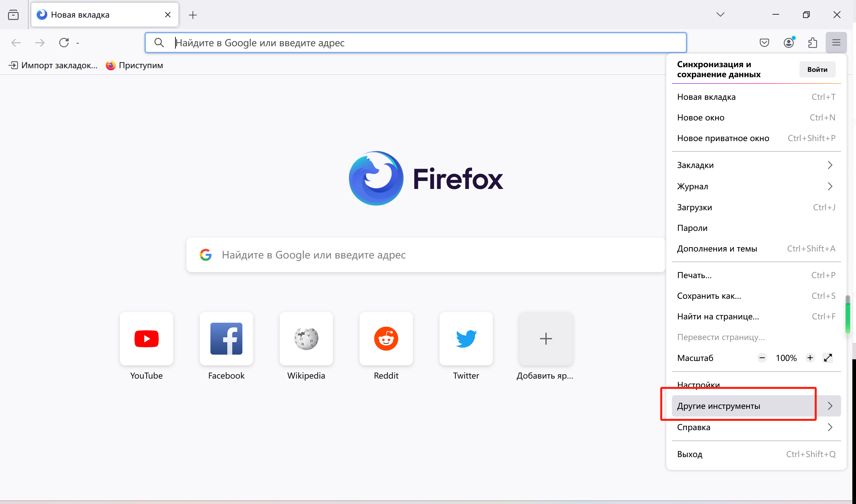Select Новая вкладка menu entry

756,97
